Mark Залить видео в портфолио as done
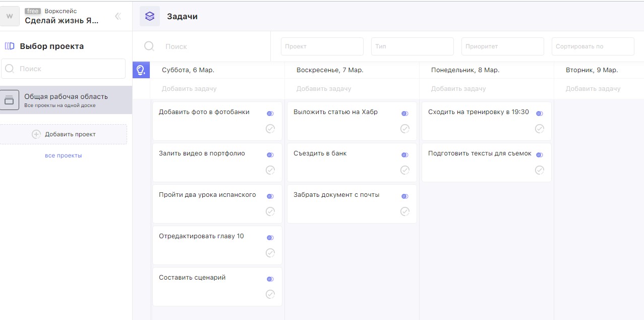 pyautogui.click(x=270, y=170)
